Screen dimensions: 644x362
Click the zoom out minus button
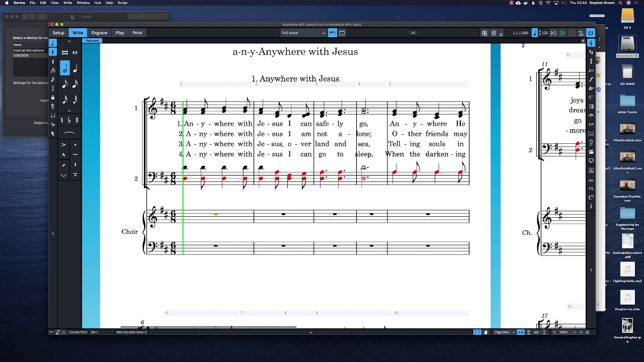pos(581,332)
